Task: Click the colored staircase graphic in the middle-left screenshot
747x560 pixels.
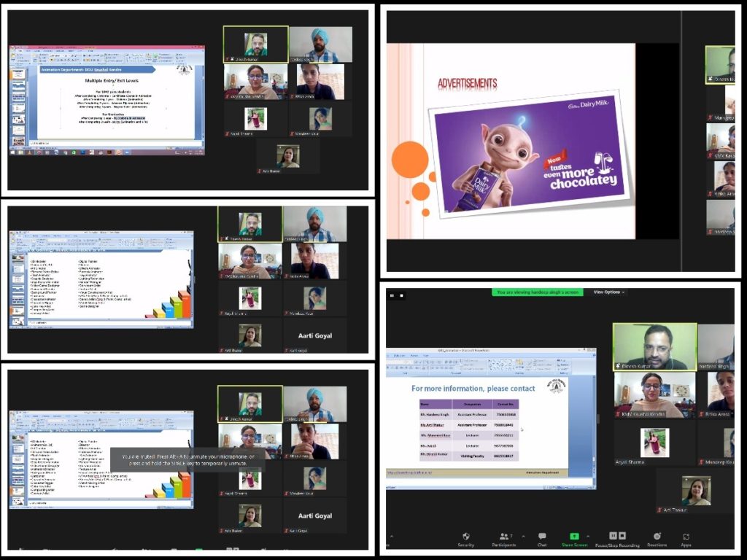Action: coord(168,303)
